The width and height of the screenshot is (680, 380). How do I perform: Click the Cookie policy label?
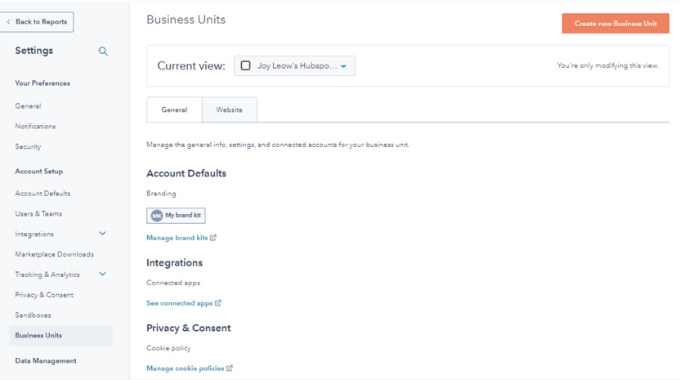point(168,348)
